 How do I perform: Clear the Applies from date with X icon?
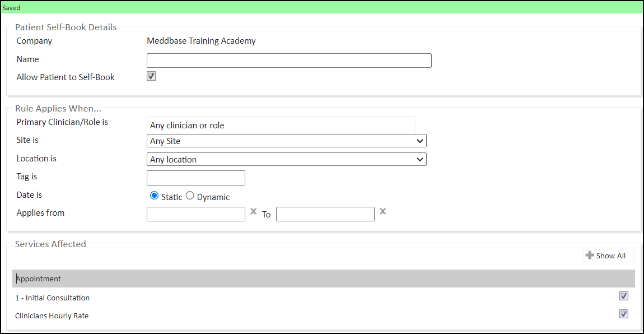(253, 212)
